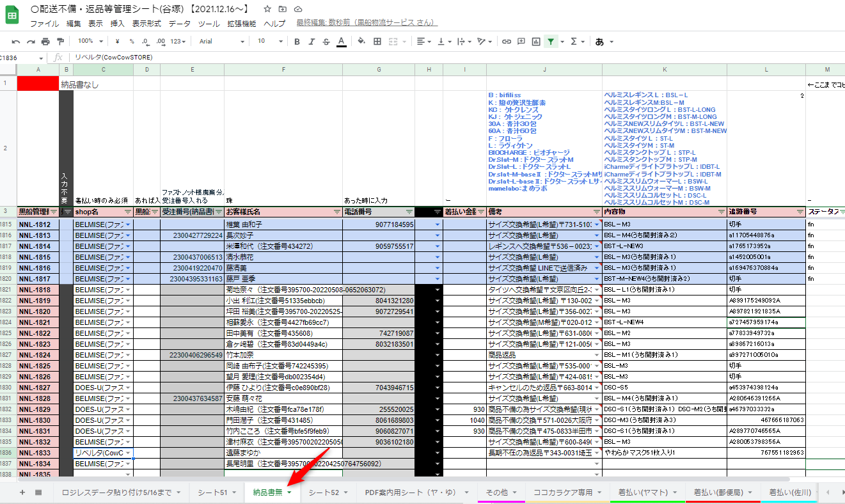This screenshot has width=845, height=504.
Task: Open the text color picker
Action: (342, 41)
